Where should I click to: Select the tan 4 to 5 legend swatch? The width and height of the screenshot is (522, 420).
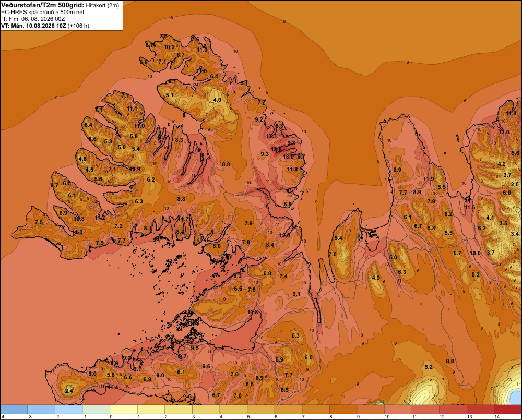(x=233, y=410)
